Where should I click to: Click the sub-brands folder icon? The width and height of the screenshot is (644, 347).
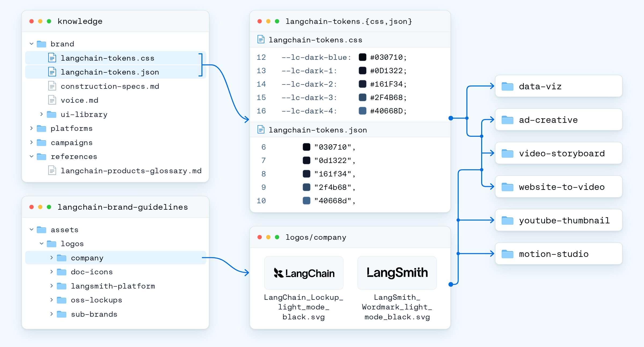click(x=62, y=314)
